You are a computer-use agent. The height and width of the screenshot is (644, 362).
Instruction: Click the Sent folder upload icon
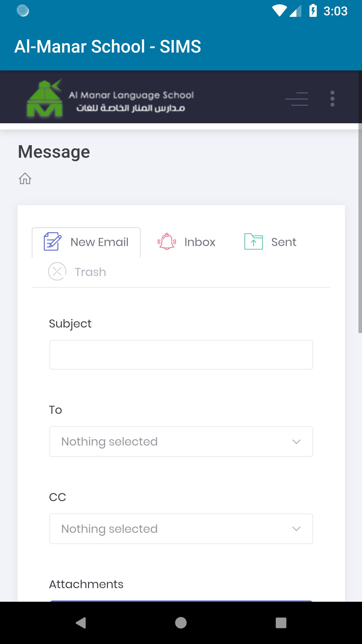[253, 242]
